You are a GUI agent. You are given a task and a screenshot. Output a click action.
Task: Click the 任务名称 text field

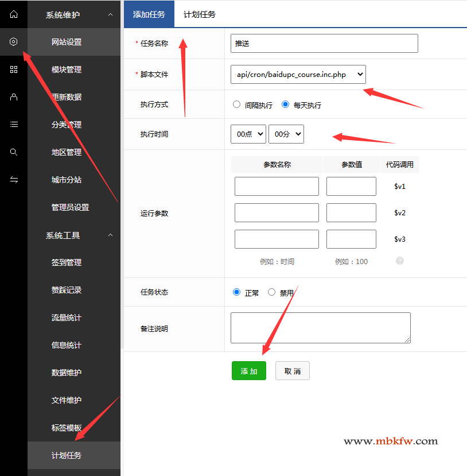pyautogui.click(x=324, y=44)
